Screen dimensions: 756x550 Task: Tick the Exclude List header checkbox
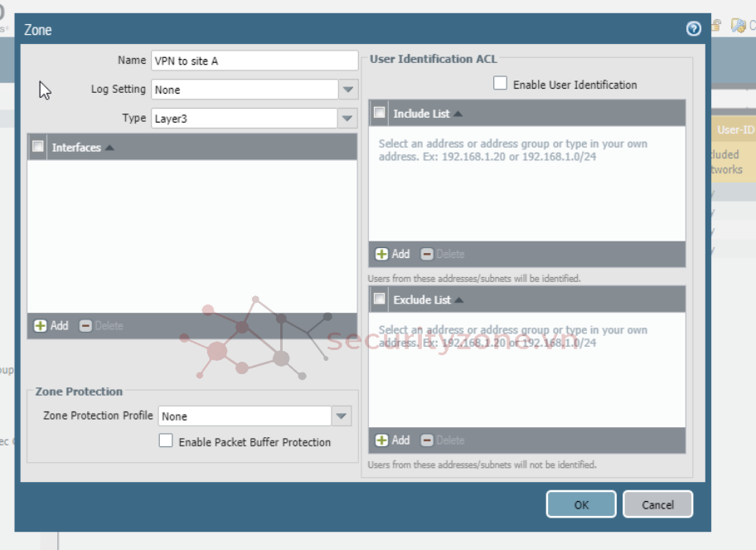point(380,299)
